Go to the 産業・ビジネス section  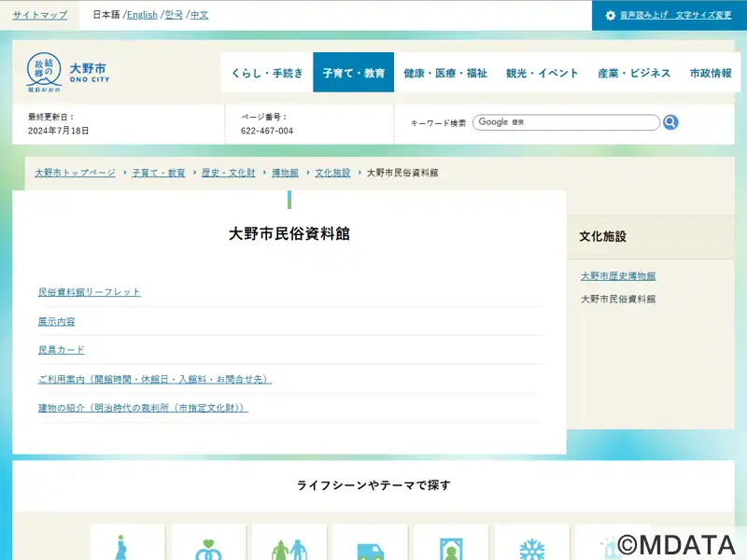634,73
